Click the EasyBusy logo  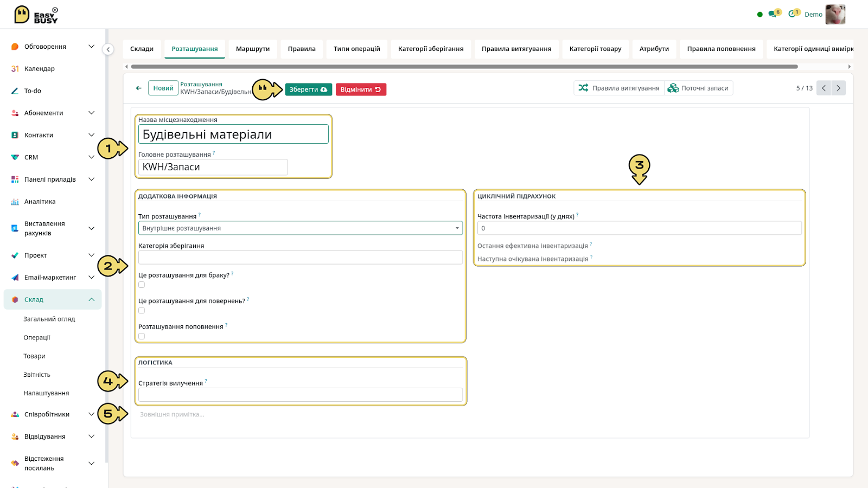pyautogui.click(x=36, y=15)
